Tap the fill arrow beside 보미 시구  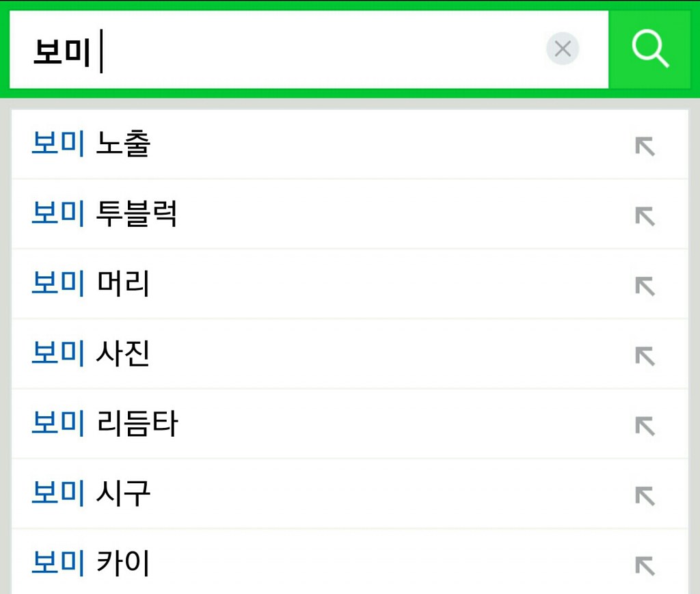[x=645, y=496]
